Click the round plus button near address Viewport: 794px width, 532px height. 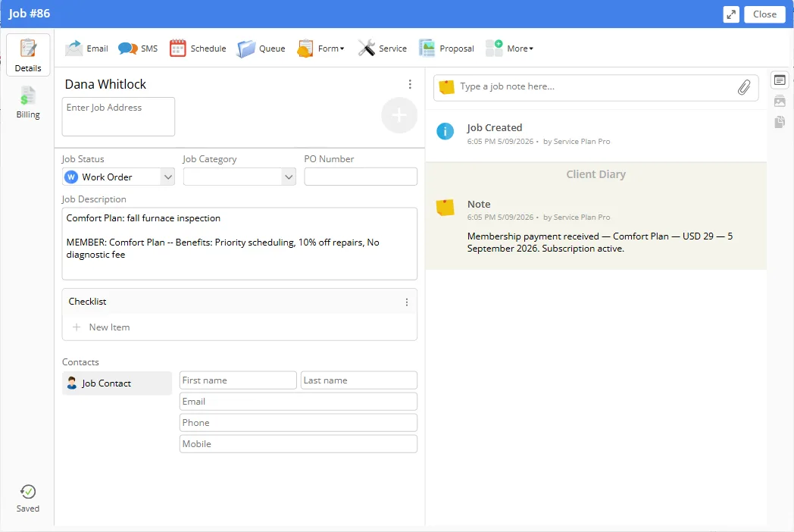pos(399,115)
